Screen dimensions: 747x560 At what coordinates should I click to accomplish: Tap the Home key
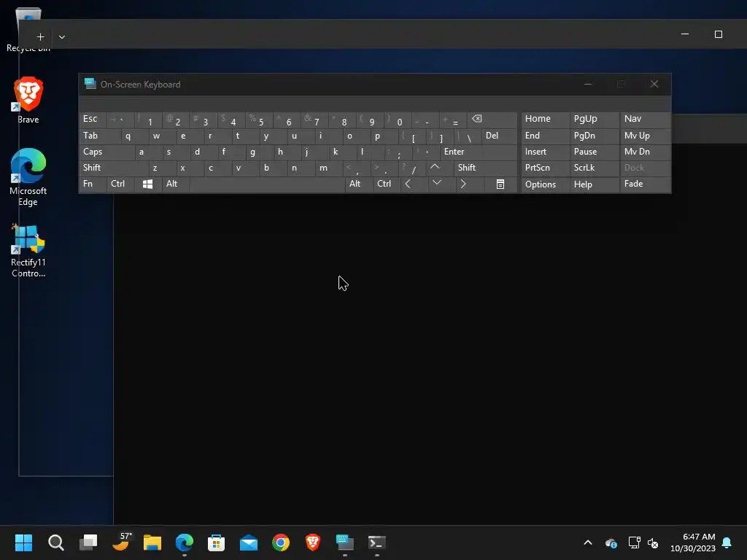point(545,119)
